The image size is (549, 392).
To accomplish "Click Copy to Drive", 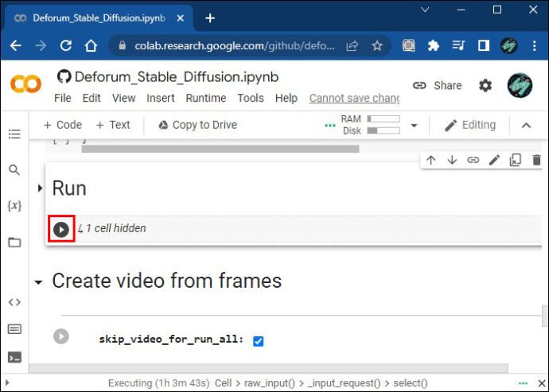I will [197, 125].
